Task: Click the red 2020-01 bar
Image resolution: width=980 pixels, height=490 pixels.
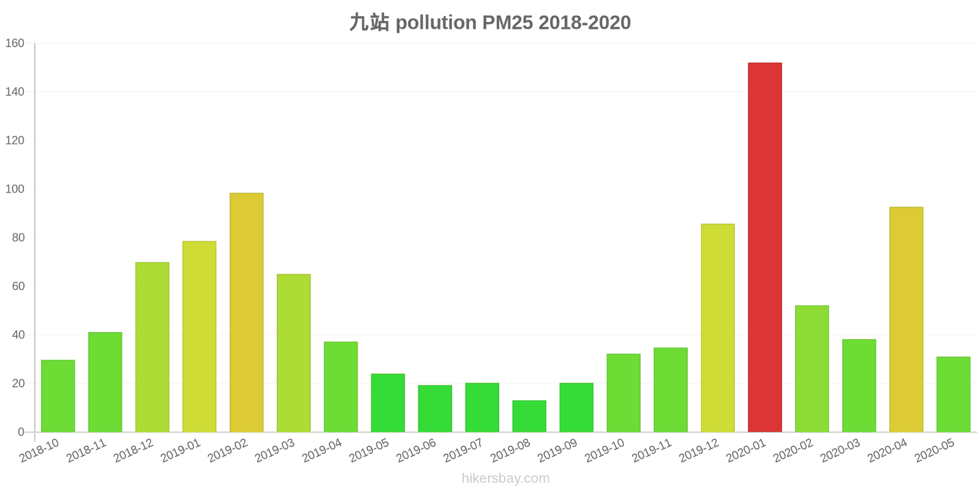Action: [x=764, y=247]
